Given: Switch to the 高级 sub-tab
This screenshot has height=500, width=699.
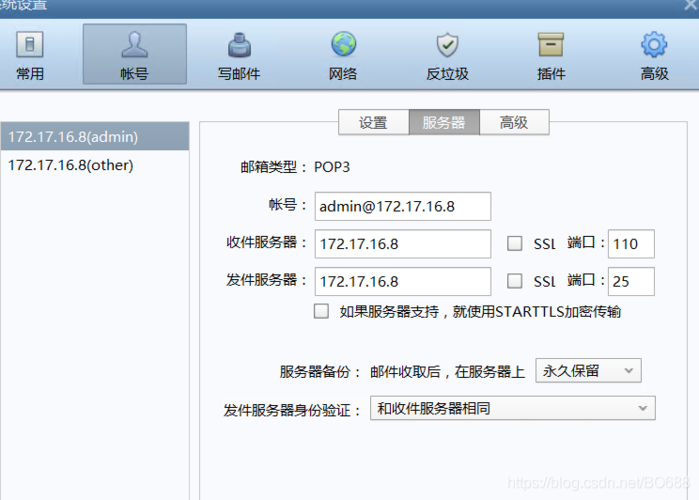Looking at the screenshot, I should coord(514,122).
